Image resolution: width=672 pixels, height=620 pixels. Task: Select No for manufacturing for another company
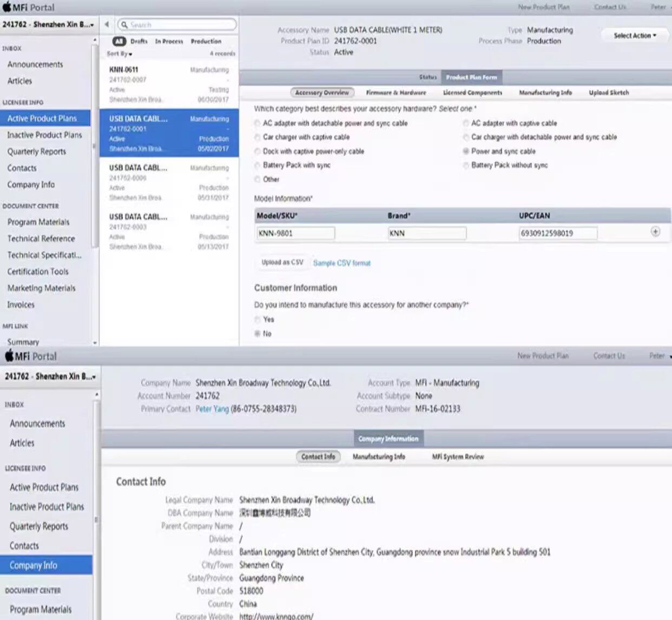point(257,334)
